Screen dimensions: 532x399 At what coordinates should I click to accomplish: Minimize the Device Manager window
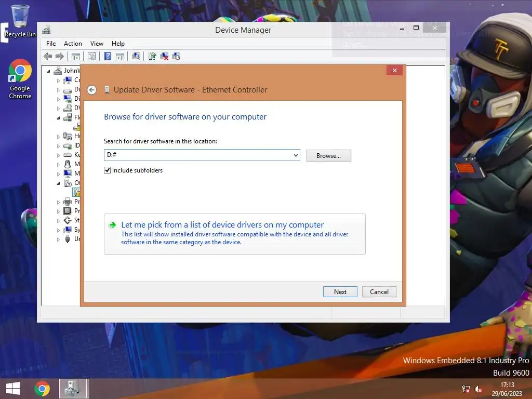click(402, 29)
